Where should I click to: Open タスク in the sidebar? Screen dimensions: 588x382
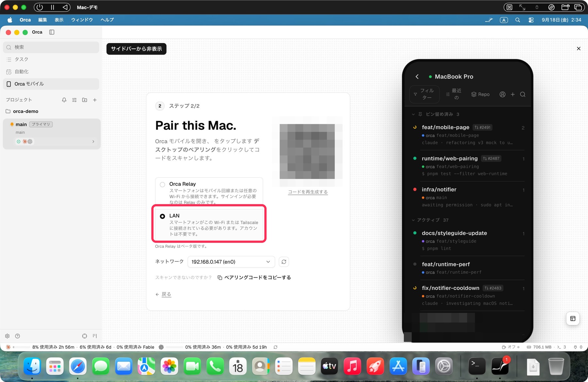(x=51, y=59)
